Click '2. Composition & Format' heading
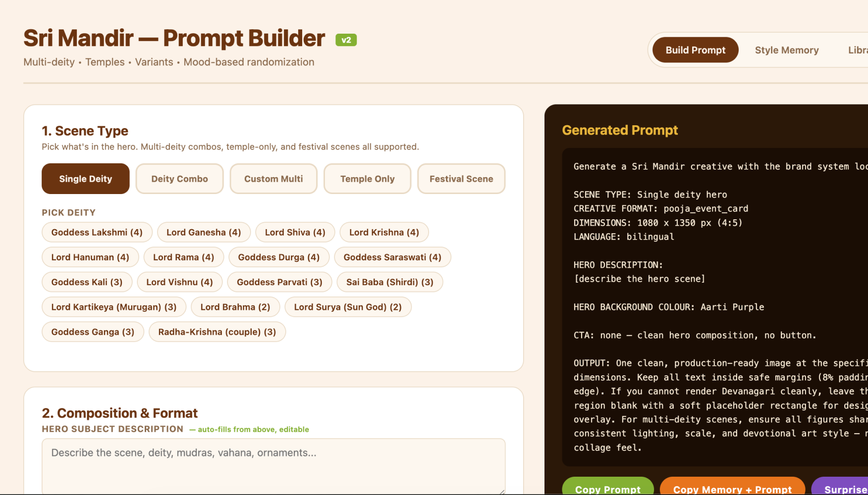Screen dimensions: 868x495 click(119, 413)
